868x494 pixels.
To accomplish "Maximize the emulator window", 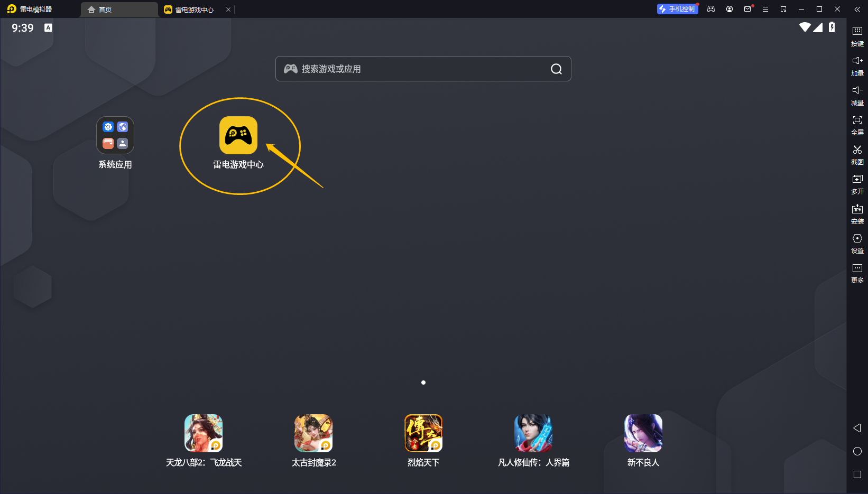I will point(819,9).
